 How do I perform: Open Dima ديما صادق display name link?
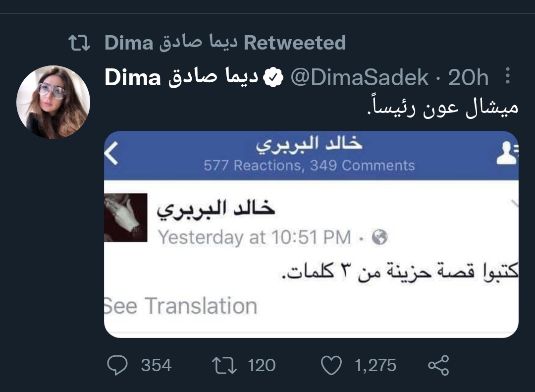[x=182, y=77]
